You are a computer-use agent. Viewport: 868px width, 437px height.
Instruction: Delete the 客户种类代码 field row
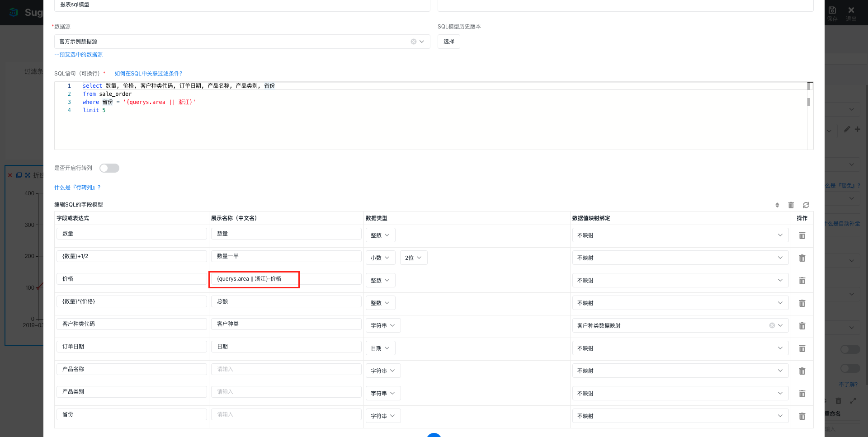[x=802, y=326]
